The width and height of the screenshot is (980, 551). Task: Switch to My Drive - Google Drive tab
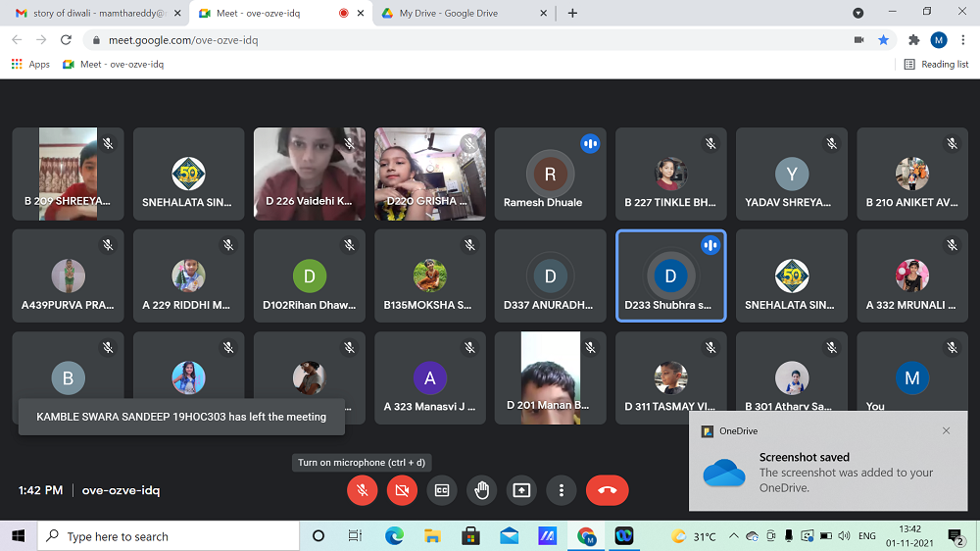448,13
